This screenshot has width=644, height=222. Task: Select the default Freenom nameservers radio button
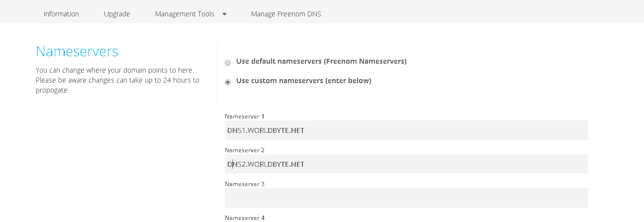pos(228,63)
